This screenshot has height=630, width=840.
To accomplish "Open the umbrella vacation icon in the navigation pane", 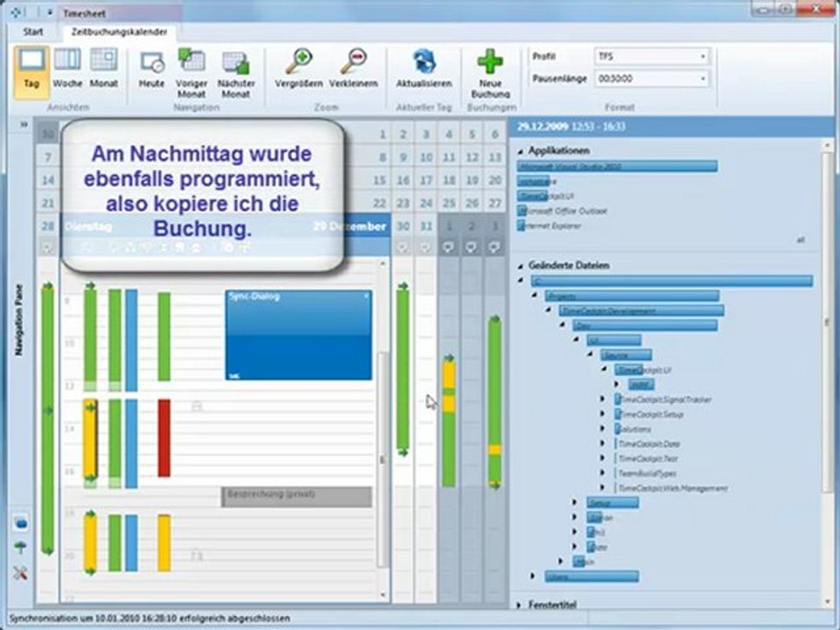I will click(x=20, y=548).
